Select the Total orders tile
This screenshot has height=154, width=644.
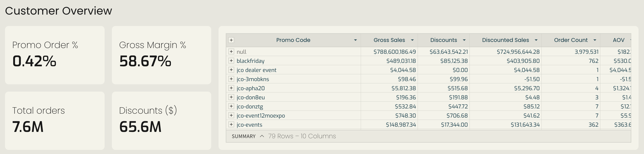click(x=55, y=121)
